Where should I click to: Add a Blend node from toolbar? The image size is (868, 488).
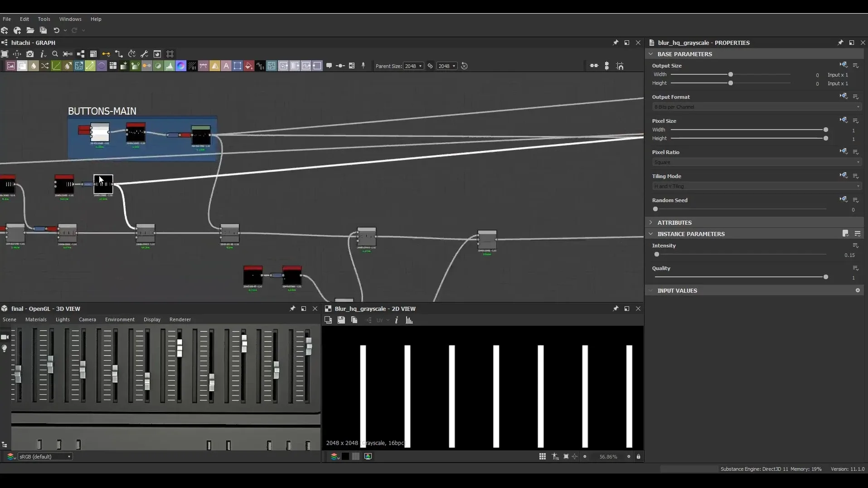pos(22,66)
